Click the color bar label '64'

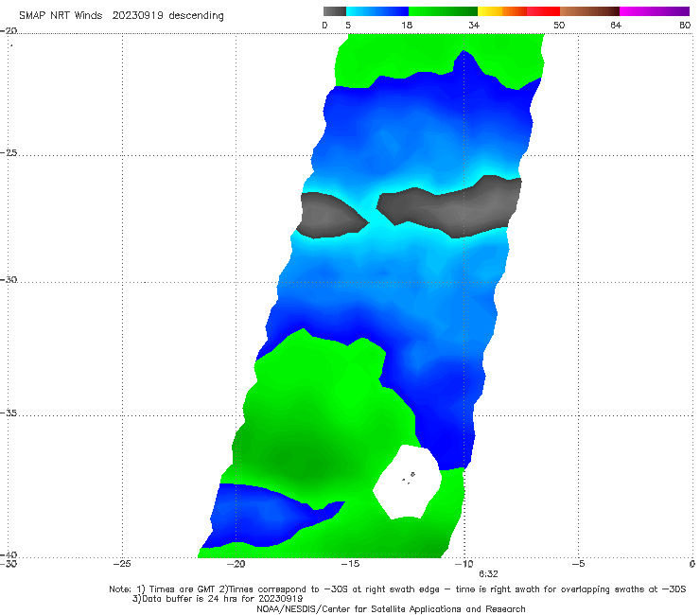[616, 26]
